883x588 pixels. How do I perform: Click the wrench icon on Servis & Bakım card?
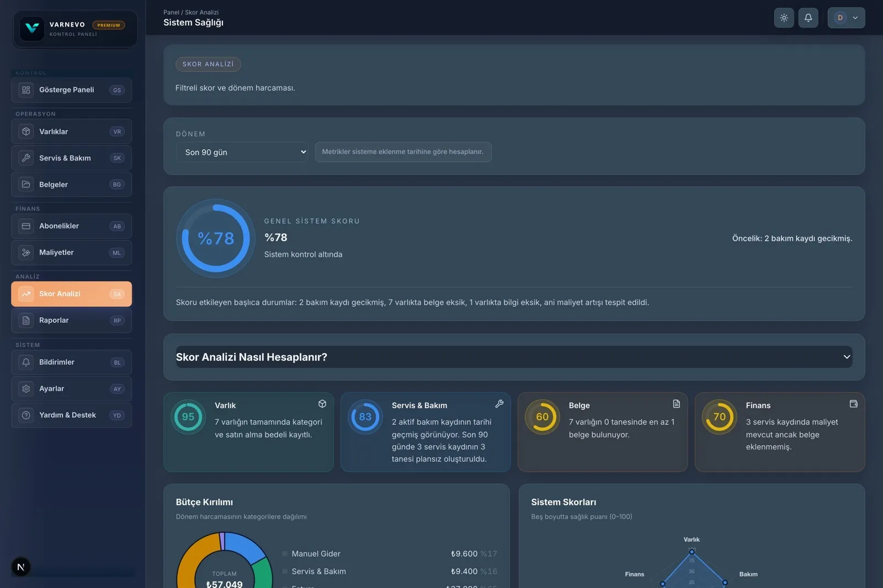pyautogui.click(x=499, y=404)
